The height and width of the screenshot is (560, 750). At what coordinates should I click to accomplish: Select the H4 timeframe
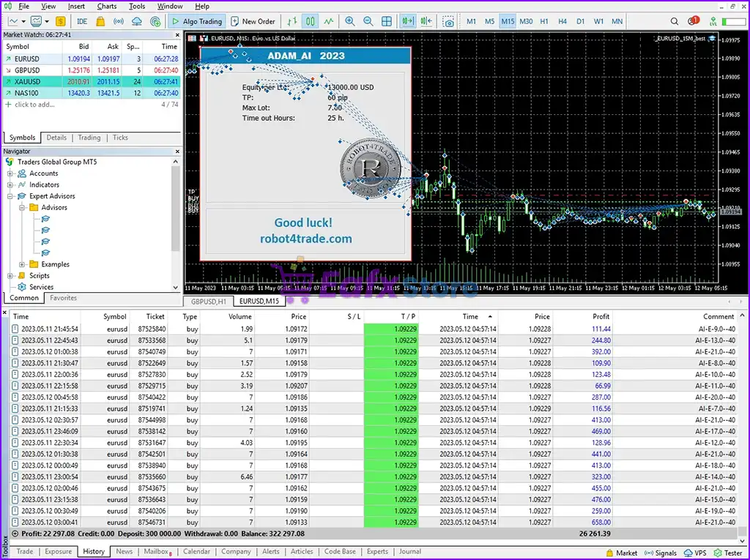562,21
